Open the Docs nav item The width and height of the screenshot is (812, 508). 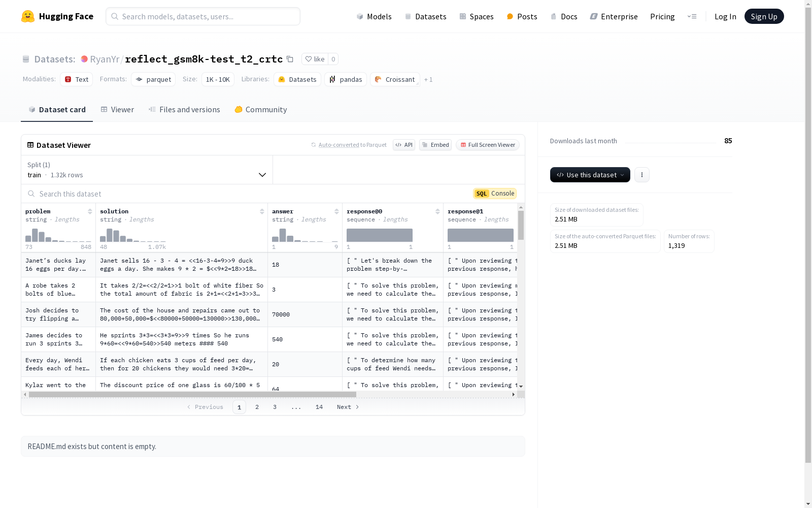tap(564, 16)
